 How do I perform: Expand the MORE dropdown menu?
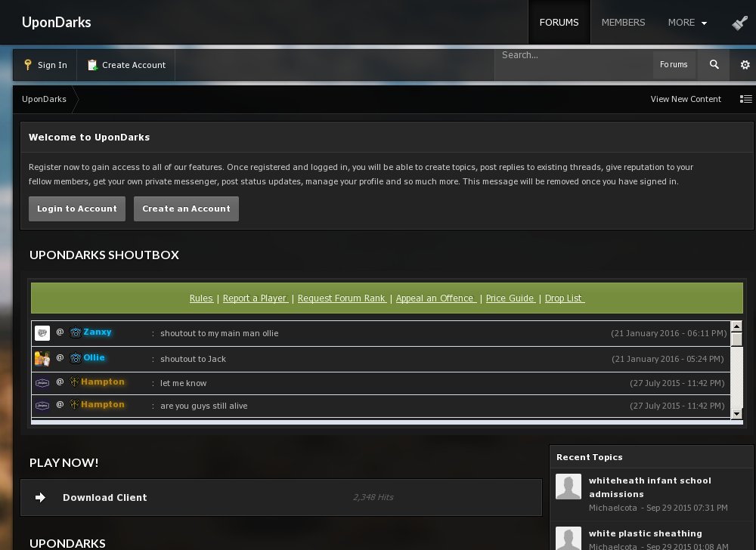pyautogui.click(x=687, y=23)
